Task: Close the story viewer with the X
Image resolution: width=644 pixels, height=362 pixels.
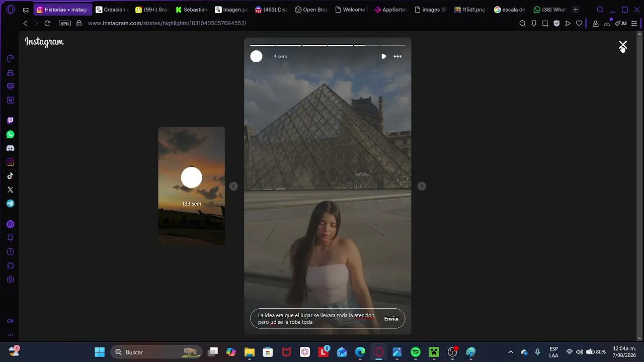Action: point(623,45)
